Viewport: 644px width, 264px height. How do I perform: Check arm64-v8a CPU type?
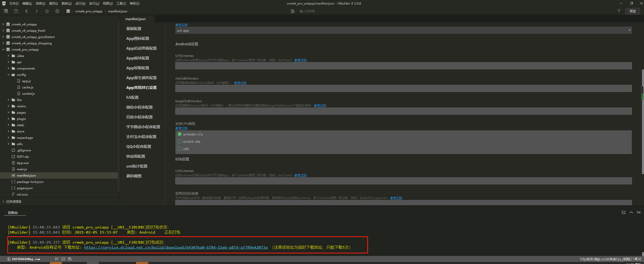coord(180,141)
